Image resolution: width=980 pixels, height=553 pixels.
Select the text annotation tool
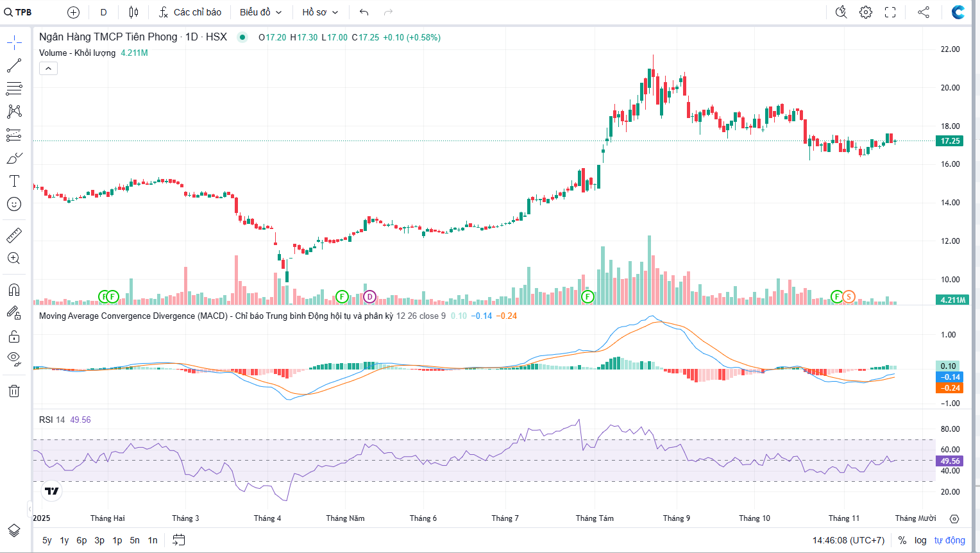[x=14, y=181]
